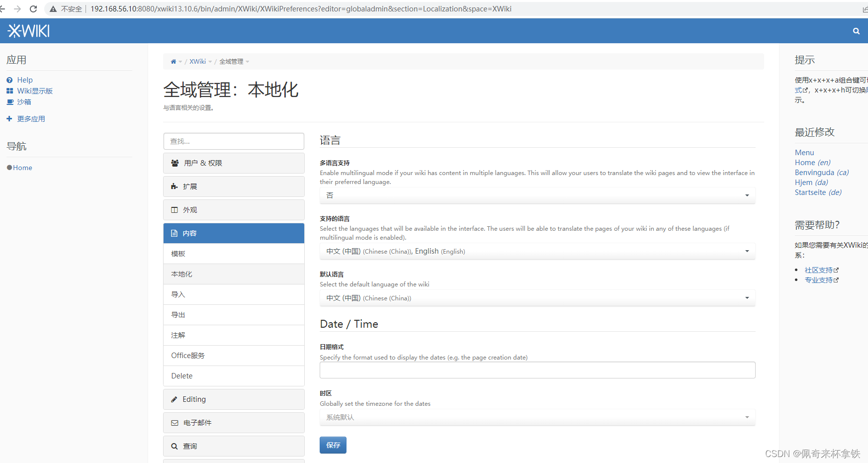Open the 支持的语言 multi-select dropdown
The height and width of the screenshot is (463, 868).
[x=537, y=251]
